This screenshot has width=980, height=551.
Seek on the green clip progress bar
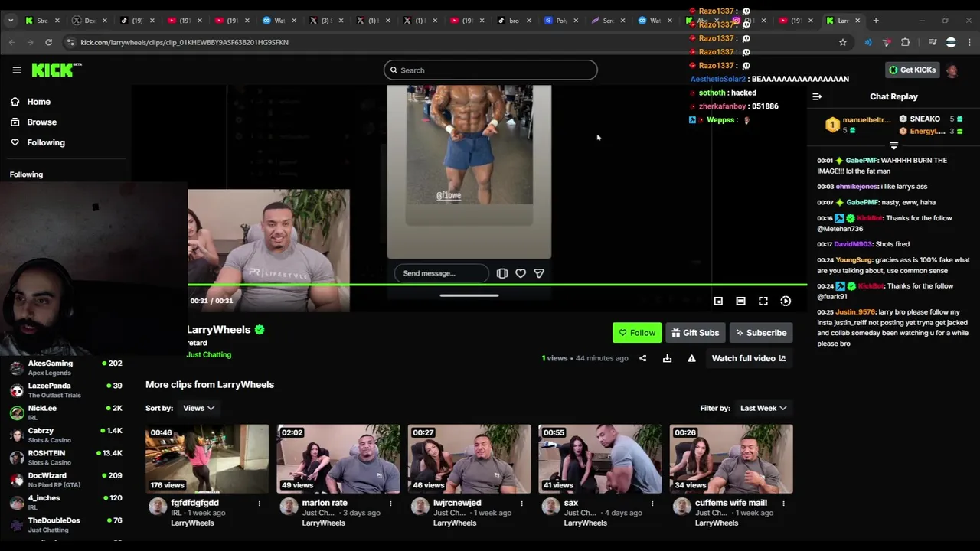[x=497, y=285]
